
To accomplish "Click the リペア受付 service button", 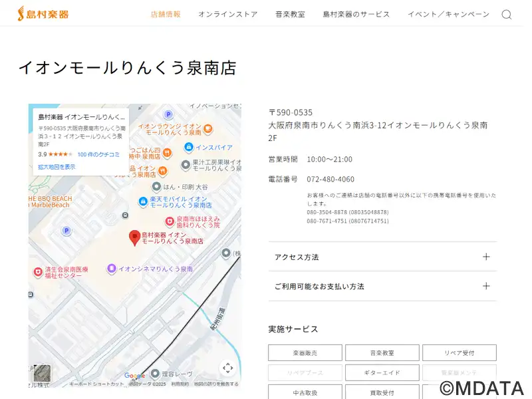I will pyautogui.click(x=460, y=353).
